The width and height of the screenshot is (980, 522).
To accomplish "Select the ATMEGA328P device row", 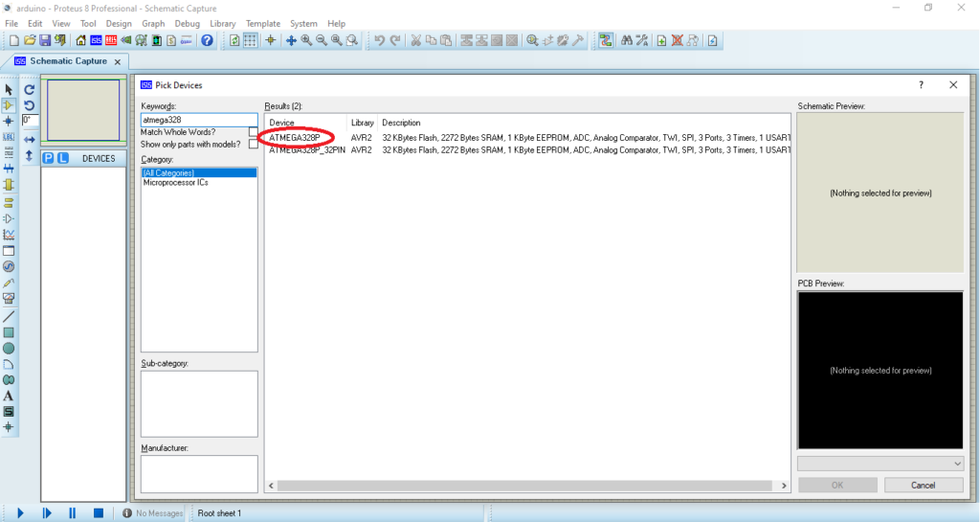I will coord(295,138).
